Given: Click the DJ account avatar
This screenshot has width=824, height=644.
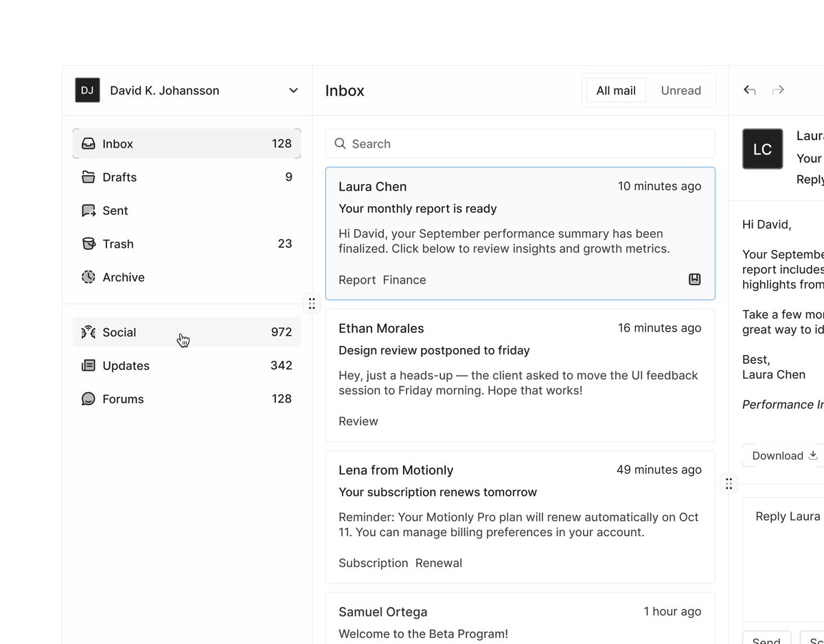Looking at the screenshot, I should [x=87, y=90].
